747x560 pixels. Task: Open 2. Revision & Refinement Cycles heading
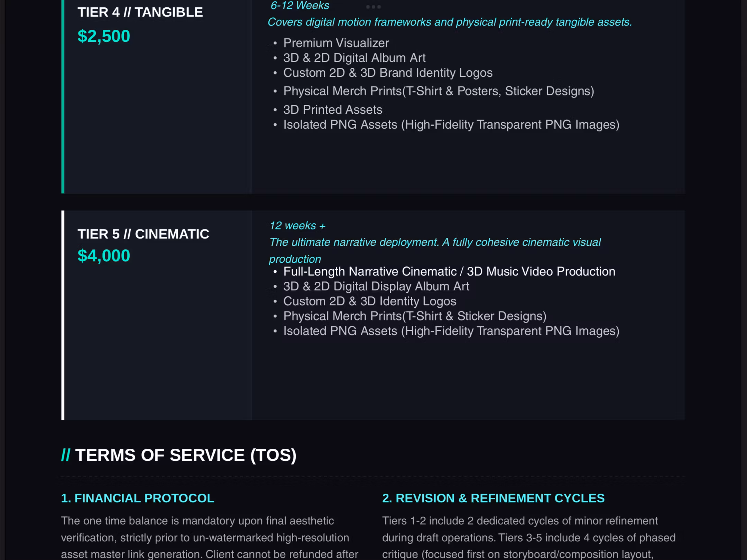coord(493,498)
